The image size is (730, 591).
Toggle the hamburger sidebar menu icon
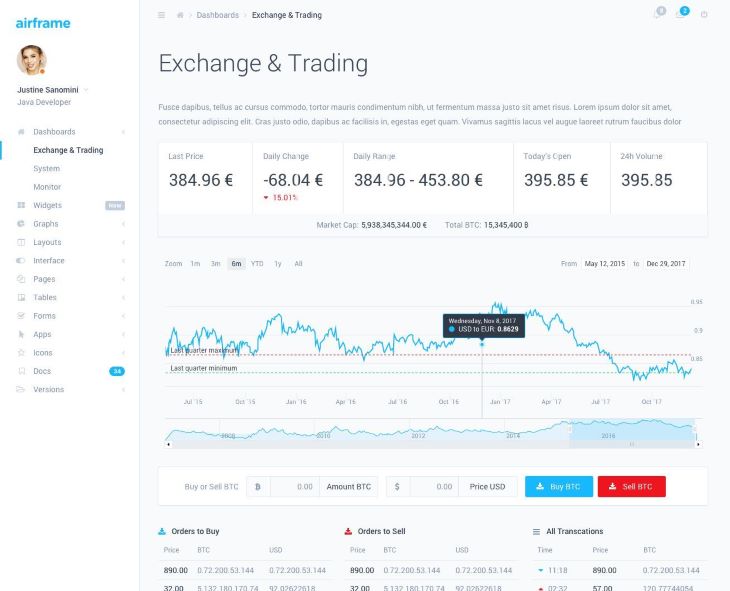coord(162,15)
